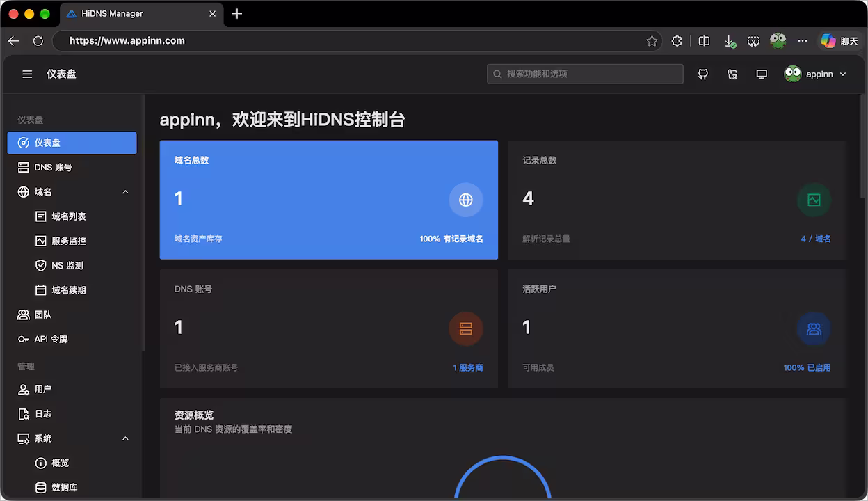Click the 100% 已启用 link
The width and height of the screenshot is (868, 501).
(x=807, y=367)
